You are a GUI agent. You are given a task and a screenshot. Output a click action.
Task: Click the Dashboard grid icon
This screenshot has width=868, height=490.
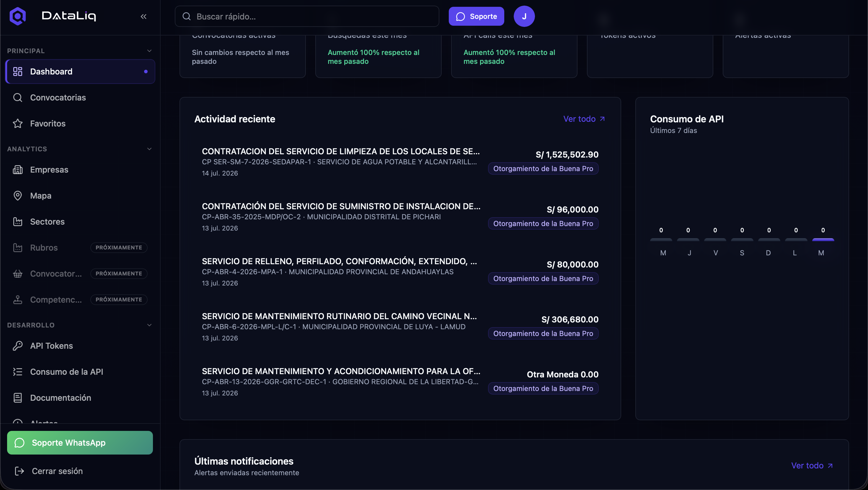click(x=17, y=72)
